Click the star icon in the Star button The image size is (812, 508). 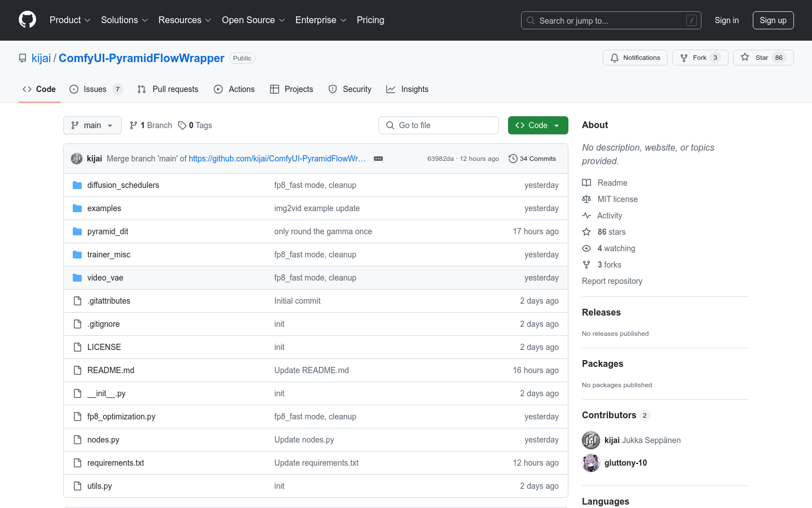coord(745,58)
